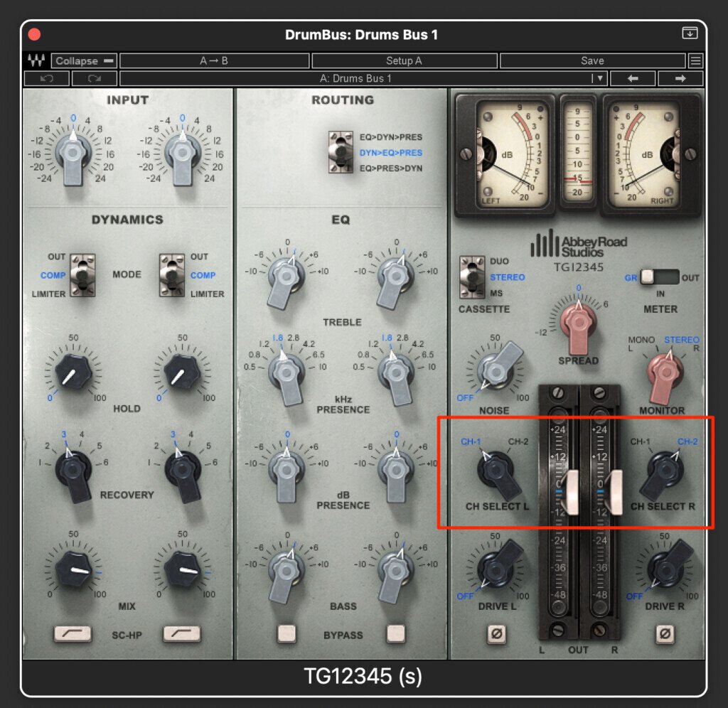Click the undo arrow button
Screen dimensions: 728x708
pyautogui.click(x=46, y=78)
